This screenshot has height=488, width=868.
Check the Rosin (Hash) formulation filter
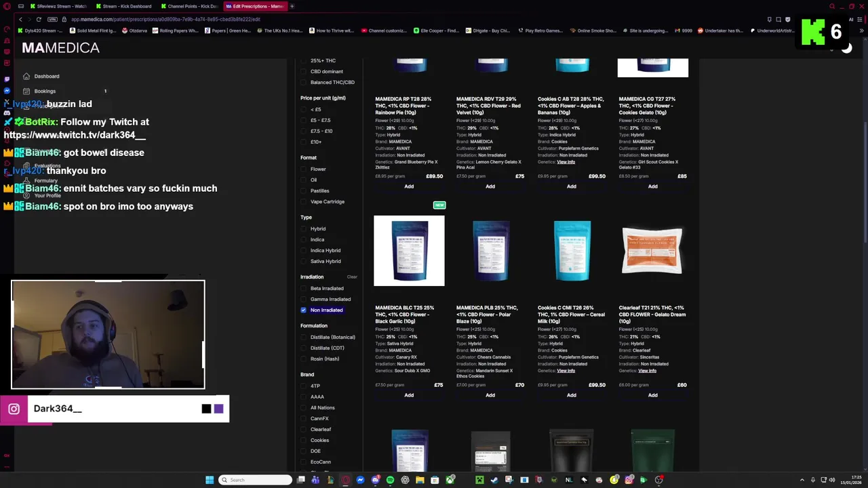tap(304, 359)
